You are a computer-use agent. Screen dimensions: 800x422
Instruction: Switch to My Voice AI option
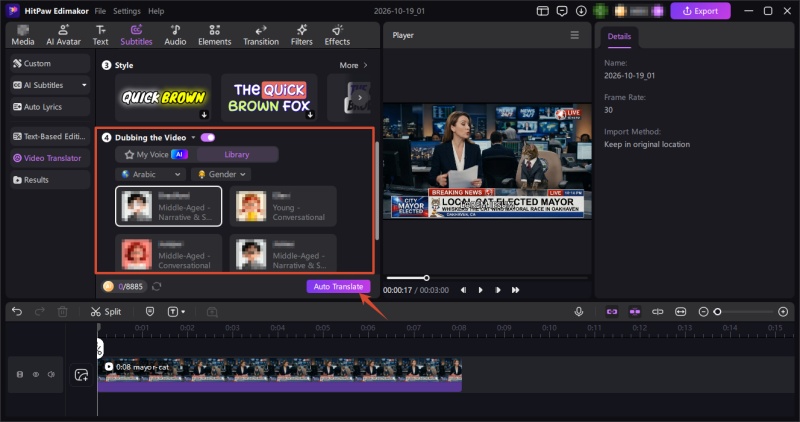click(x=156, y=154)
